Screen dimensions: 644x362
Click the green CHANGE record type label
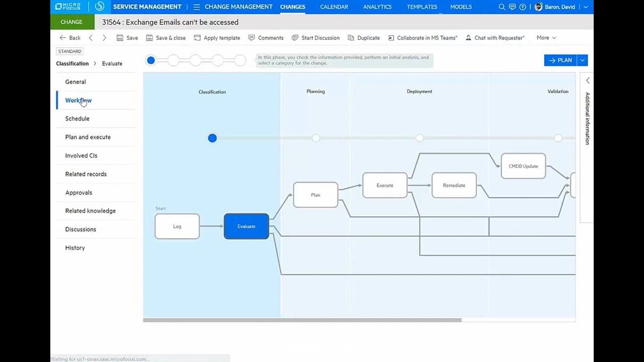point(71,22)
